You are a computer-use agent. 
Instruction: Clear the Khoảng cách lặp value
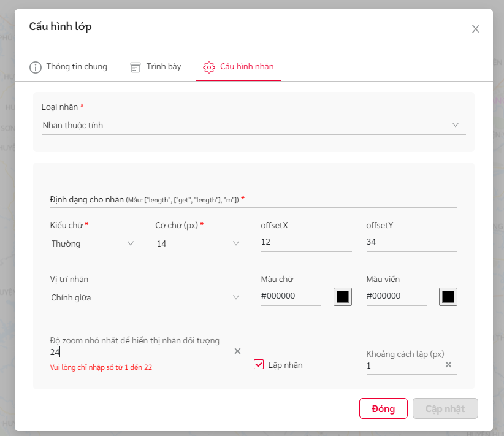[x=448, y=365]
